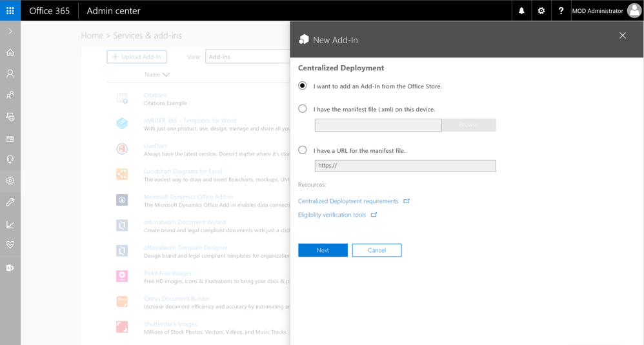Click the Document Wizard add-in icon

click(x=122, y=225)
